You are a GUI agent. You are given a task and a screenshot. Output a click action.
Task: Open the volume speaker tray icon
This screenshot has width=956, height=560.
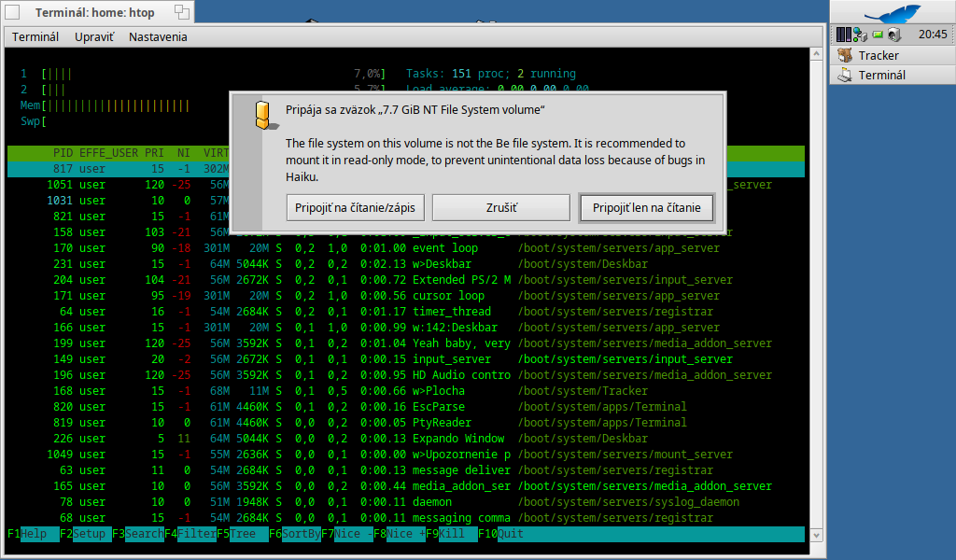point(893,35)
